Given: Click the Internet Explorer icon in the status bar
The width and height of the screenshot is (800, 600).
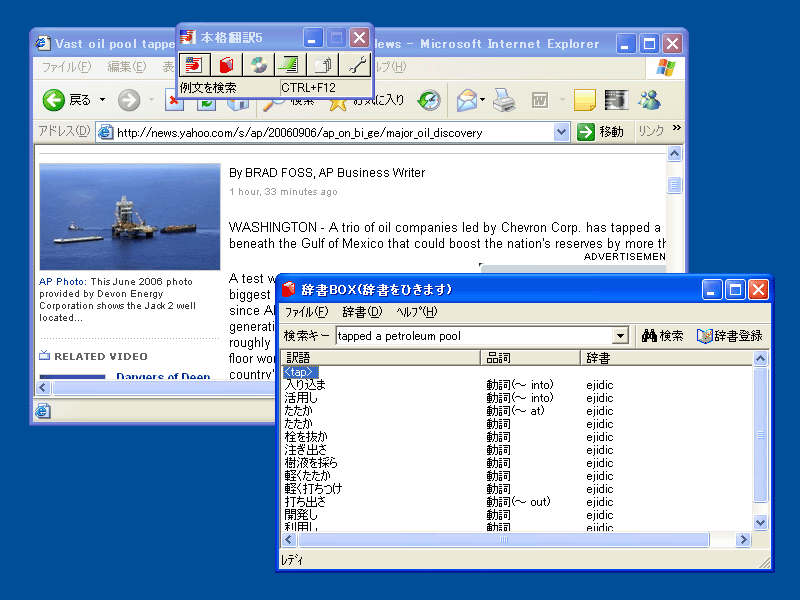Looking at the screenshot, I should coord(43,411).
